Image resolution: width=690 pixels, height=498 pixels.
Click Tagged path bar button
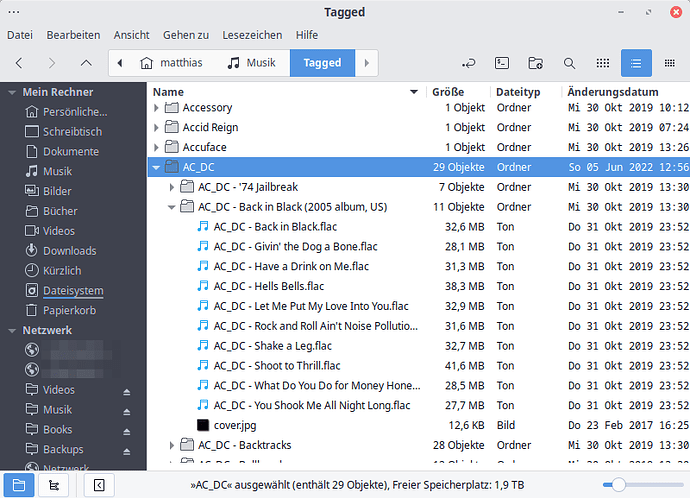click(x=323, y=63)
